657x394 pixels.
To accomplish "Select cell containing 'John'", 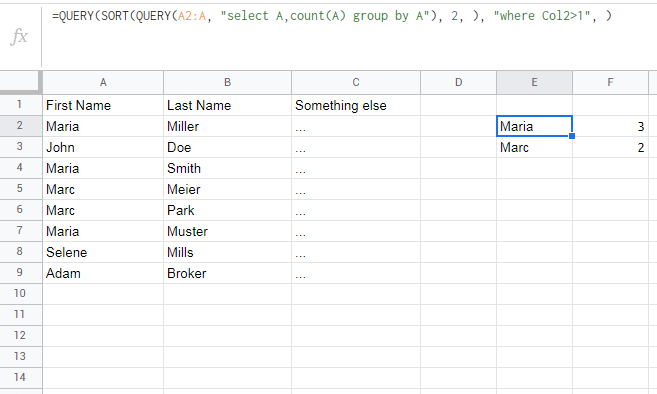I will pos(103,147).
